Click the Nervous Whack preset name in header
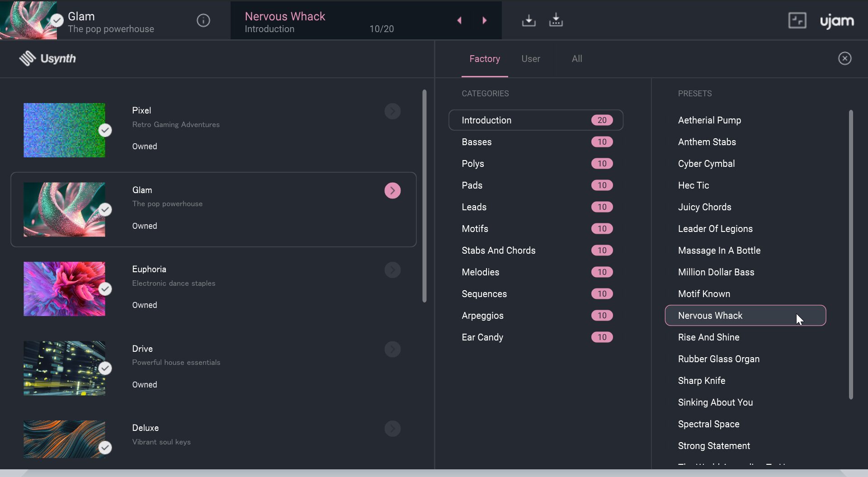This screenshot has width=868, height=477. (285, 16)
